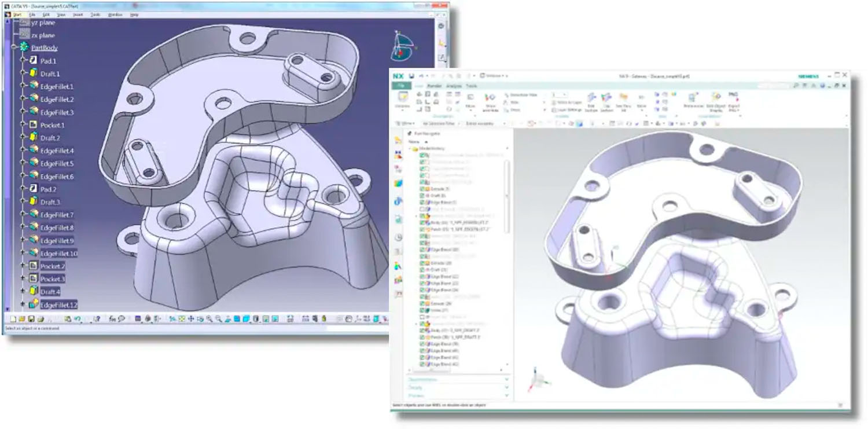Open the History clock tab in NX sidebar
868x429 pixels.
[398, 237]
